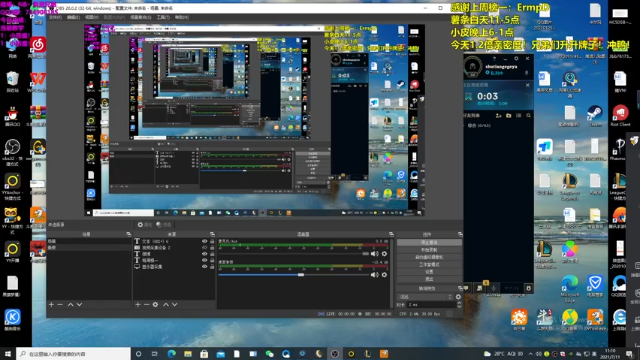
Task: Open the desktop audio settings gear
Action: [x=384, y=275]
